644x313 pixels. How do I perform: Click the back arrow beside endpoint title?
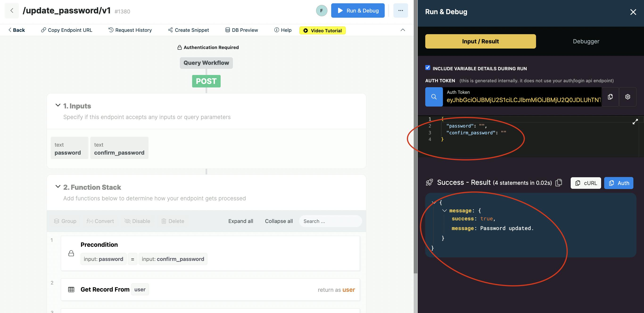[x=12, y=11]
